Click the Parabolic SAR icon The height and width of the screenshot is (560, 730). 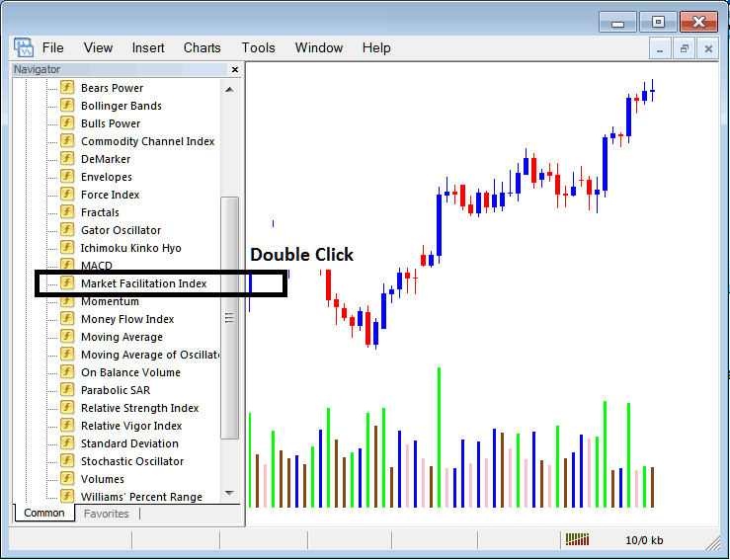click(67, 389)
